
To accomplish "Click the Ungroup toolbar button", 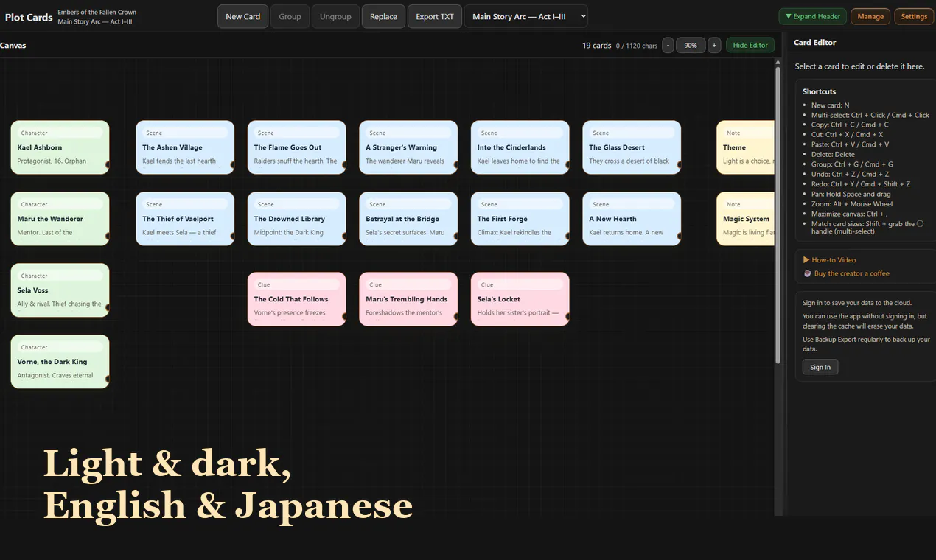I will click(x=335, y=16).
